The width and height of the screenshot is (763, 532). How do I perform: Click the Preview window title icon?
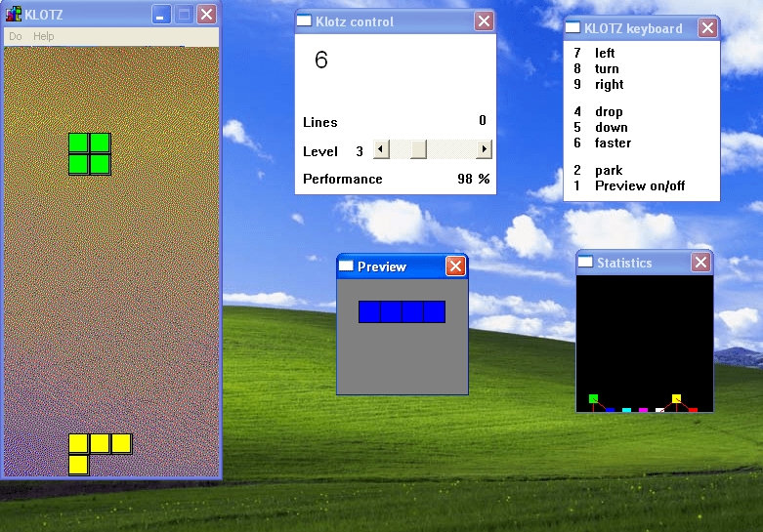pos(346,266)
